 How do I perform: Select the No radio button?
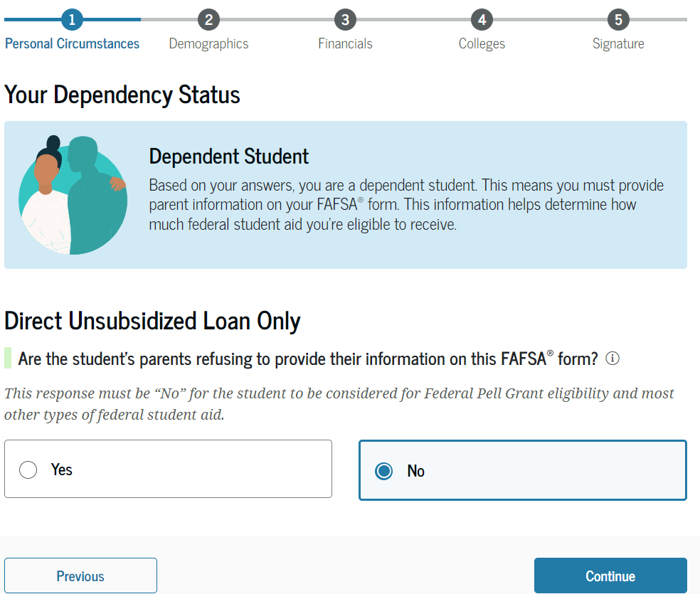coord(384,471)
